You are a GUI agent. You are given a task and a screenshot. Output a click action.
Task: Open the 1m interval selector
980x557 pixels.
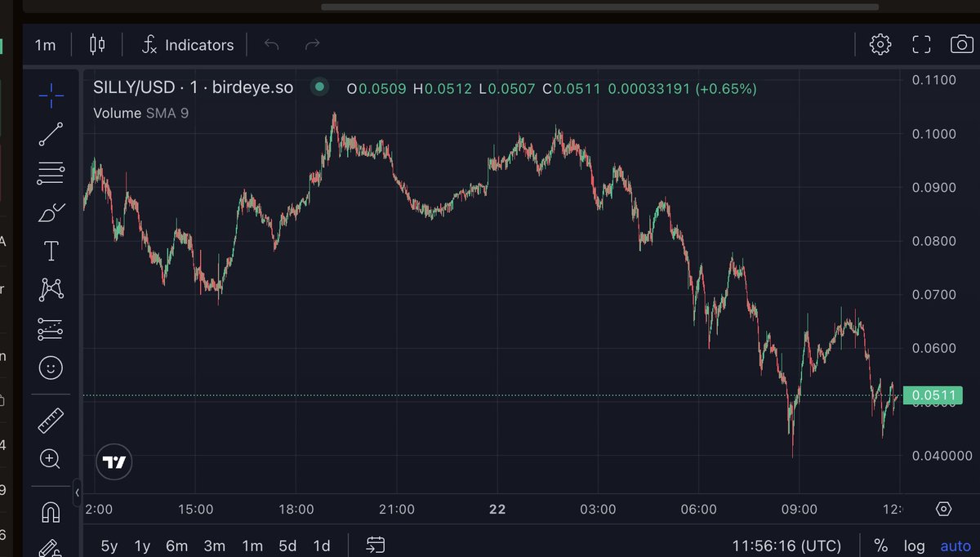45,45
